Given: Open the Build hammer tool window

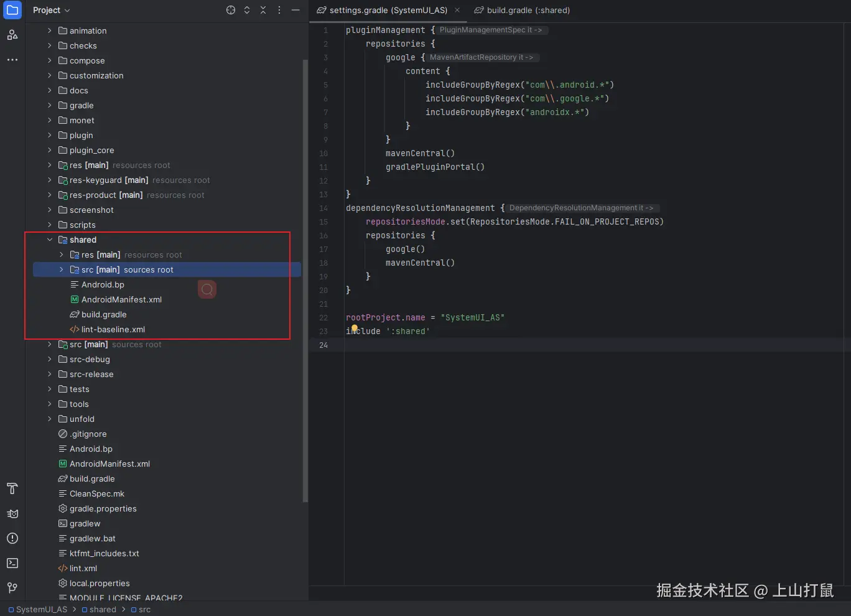Looking at the screenshot, I should tap(12, 488).
